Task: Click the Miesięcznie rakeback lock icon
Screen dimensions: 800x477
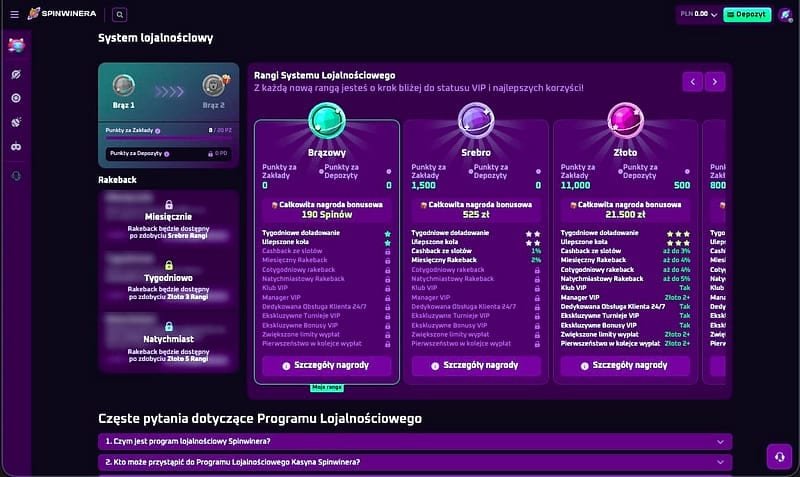Action: click(169, 205)
